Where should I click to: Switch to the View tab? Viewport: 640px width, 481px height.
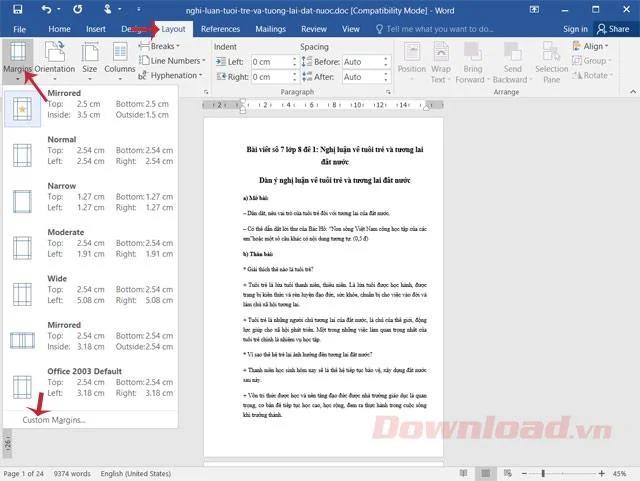coord(351,29)
